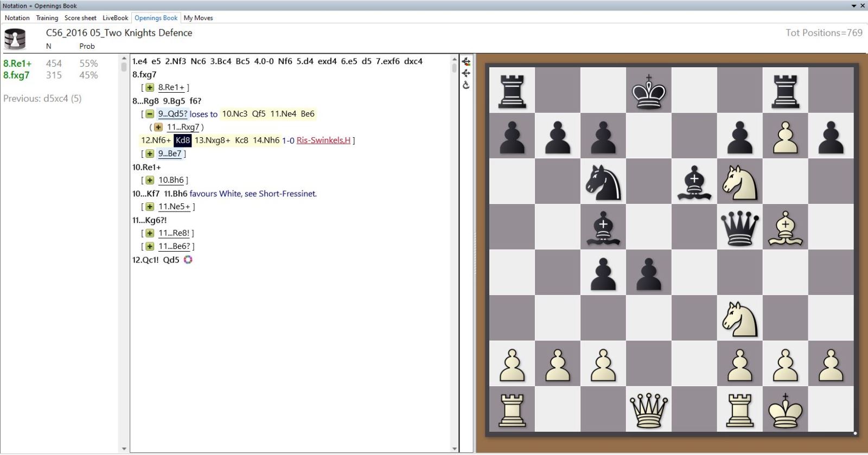Screen dimensions: 868x455
Task: Click the notation pane scroll-down arrow
Action: click(x=455, y=448)
